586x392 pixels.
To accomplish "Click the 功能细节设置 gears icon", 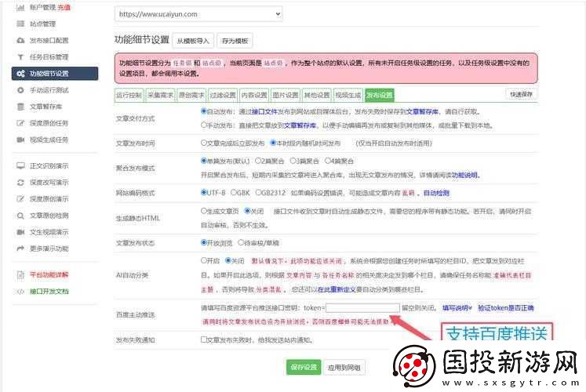I will pos(20,74).
